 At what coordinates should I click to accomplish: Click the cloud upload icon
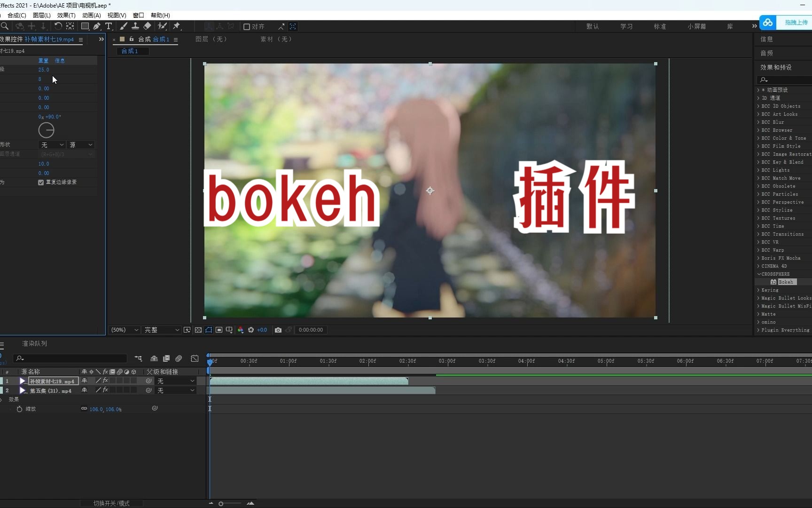768,22
